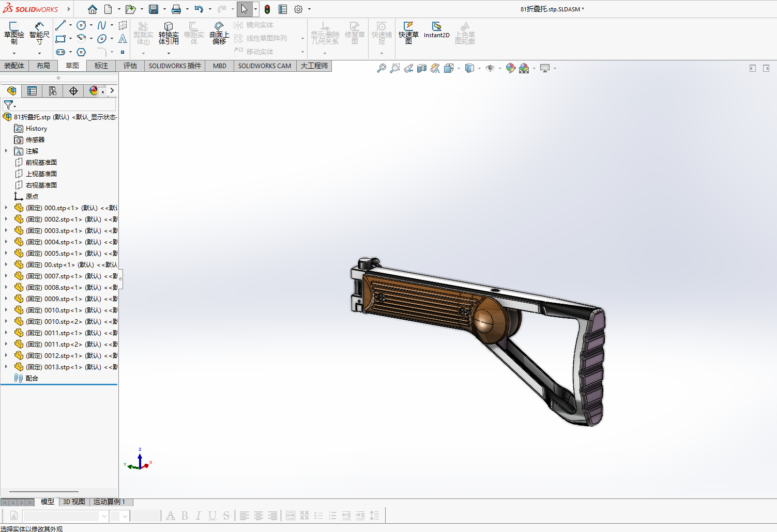The image size is (777, 532).
Task: Open 运动算例 1 bottom tab
Action: tap(110, 502)
